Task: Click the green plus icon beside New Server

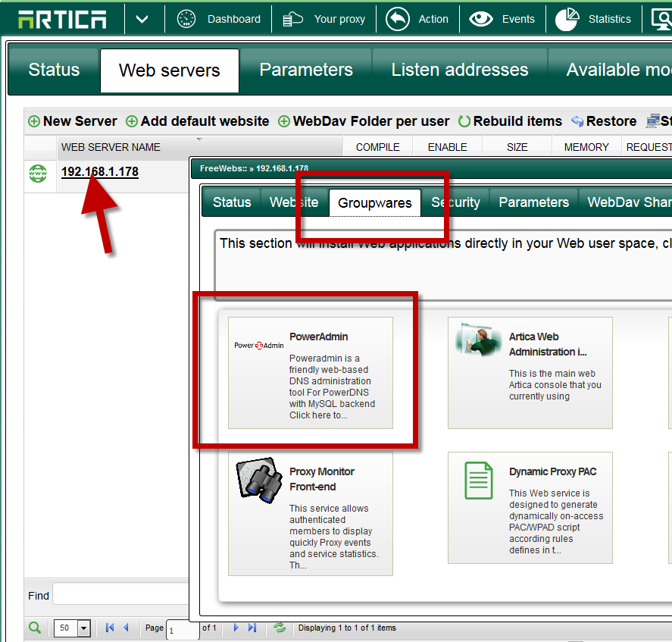Action: (x=34, y=121)
